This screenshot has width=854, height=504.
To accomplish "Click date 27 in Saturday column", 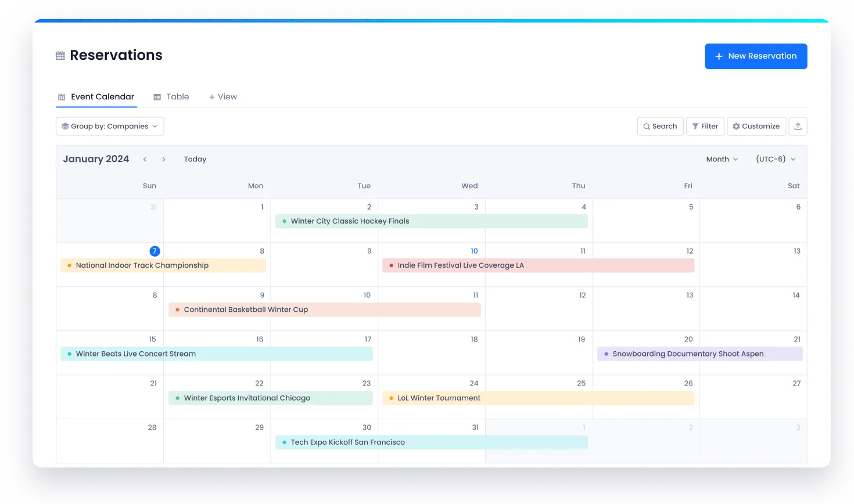I will pyautogui.click(x=796, y=383).
